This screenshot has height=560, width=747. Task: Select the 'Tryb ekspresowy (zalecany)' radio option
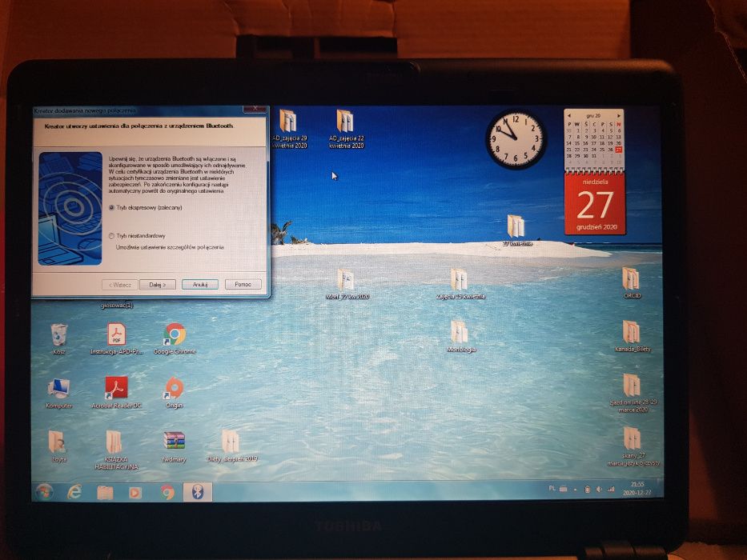point(112,208)
